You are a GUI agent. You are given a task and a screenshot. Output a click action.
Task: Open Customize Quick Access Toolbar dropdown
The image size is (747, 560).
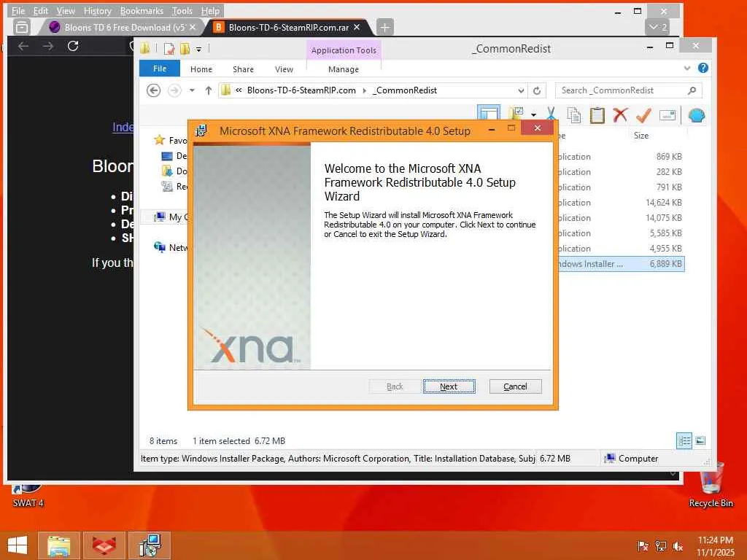click(x=198, y=49)
